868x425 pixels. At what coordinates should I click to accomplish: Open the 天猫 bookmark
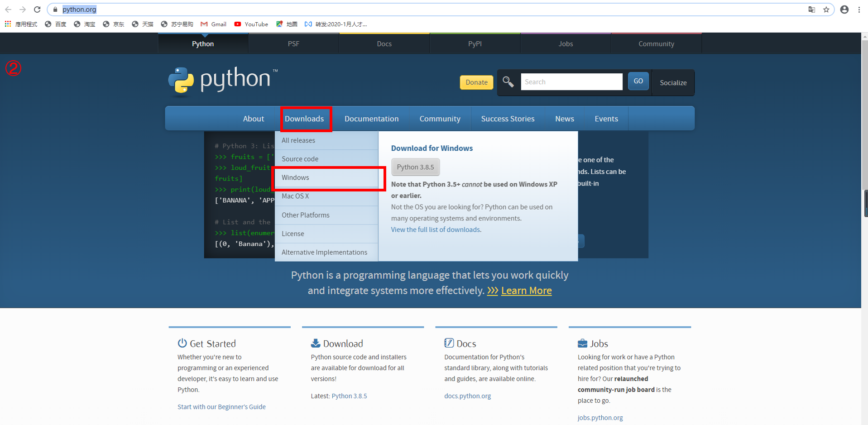pos(143,24)
